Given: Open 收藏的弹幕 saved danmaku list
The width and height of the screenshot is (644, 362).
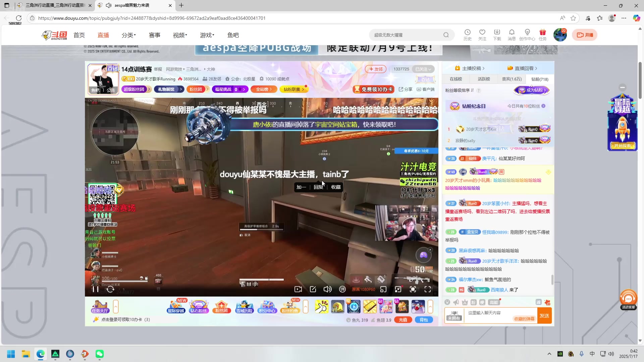Looking at the screenshot, I should (524, 319).
